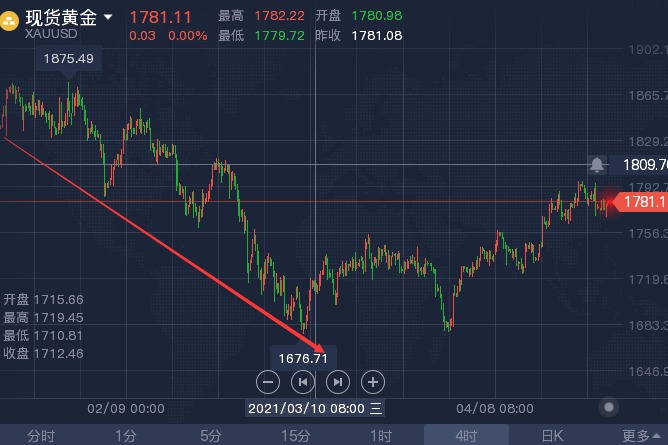Open the 现货黄金 instrument dropdown

[x=108, y=16]
